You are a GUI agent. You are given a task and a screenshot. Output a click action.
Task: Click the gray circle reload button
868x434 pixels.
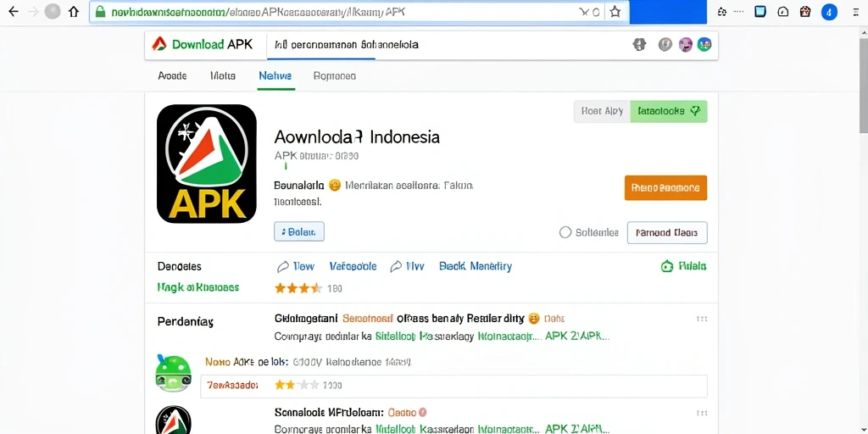(x=53, y=12)
